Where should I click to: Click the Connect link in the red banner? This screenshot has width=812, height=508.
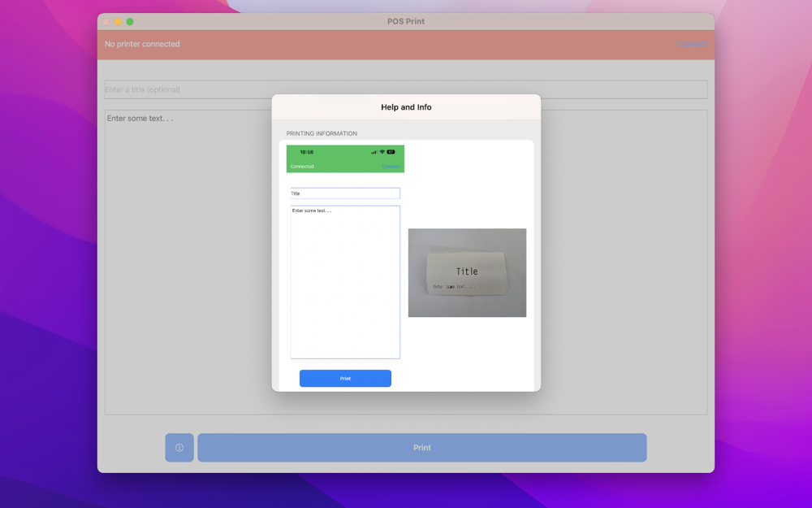pyautogui.click(x=692, y=44)
